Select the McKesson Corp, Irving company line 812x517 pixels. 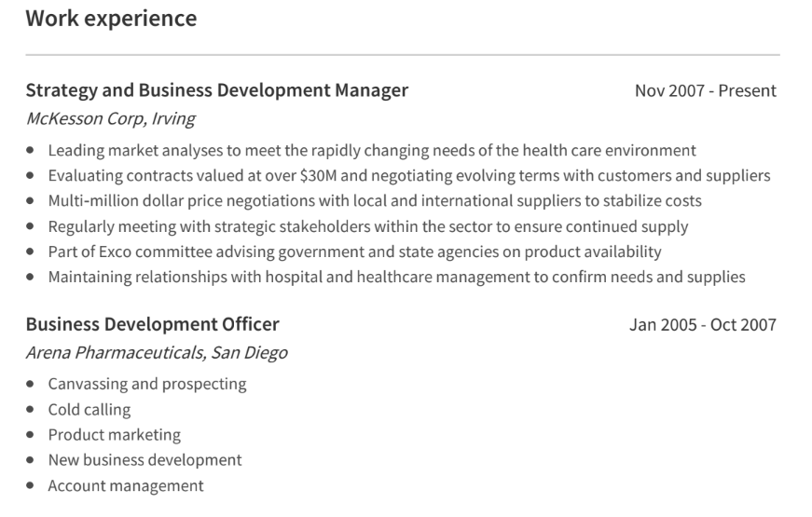coord(111,118)
